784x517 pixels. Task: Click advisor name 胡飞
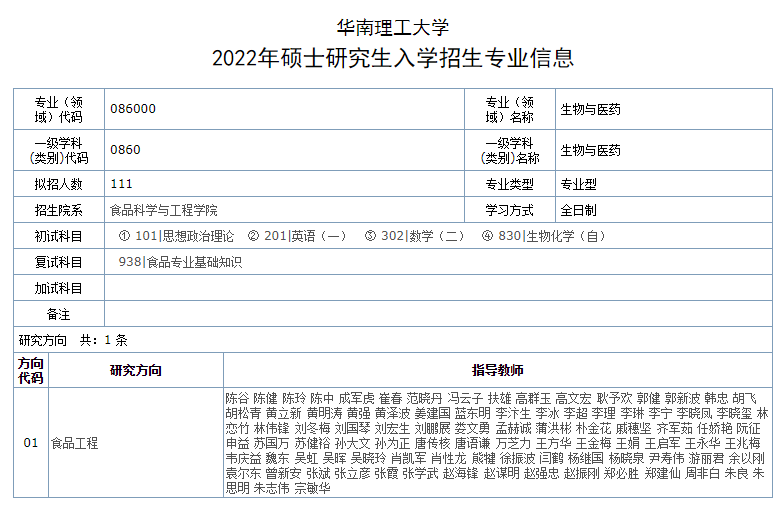click(x=744, y=398)
